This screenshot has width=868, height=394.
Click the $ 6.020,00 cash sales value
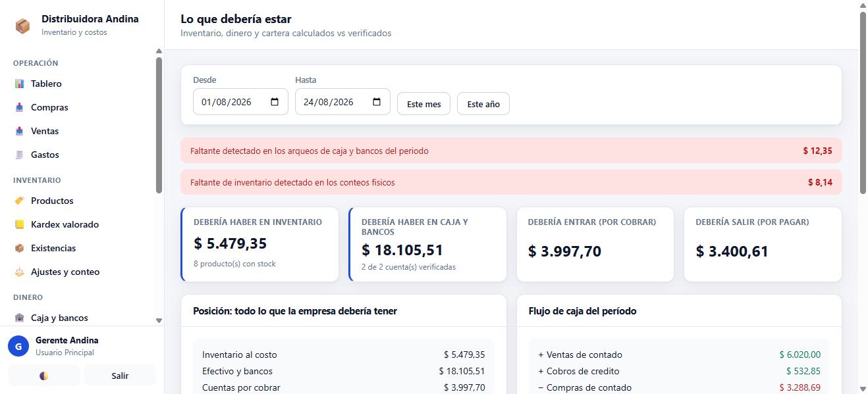(800, 355)
